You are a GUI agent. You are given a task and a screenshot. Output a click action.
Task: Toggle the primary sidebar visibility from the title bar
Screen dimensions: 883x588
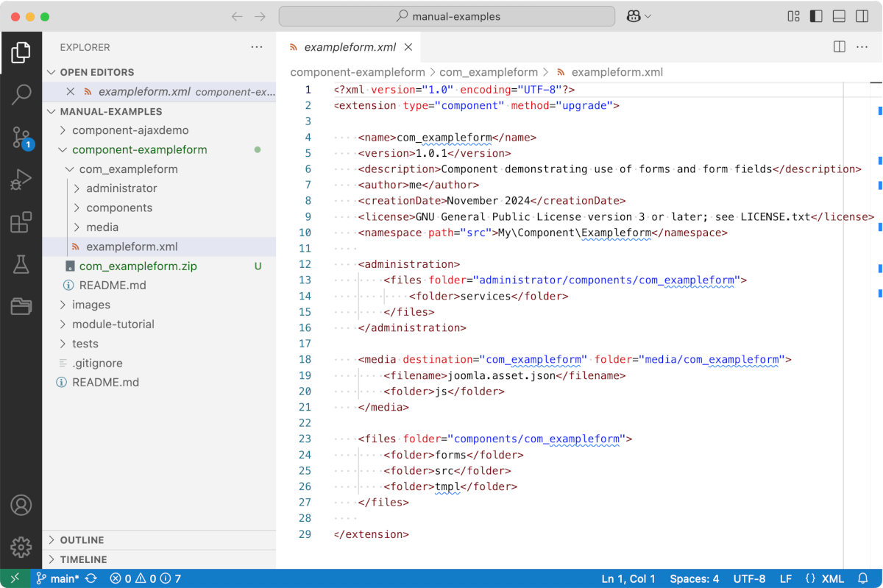pyautogui.click(x=815, y=15)
